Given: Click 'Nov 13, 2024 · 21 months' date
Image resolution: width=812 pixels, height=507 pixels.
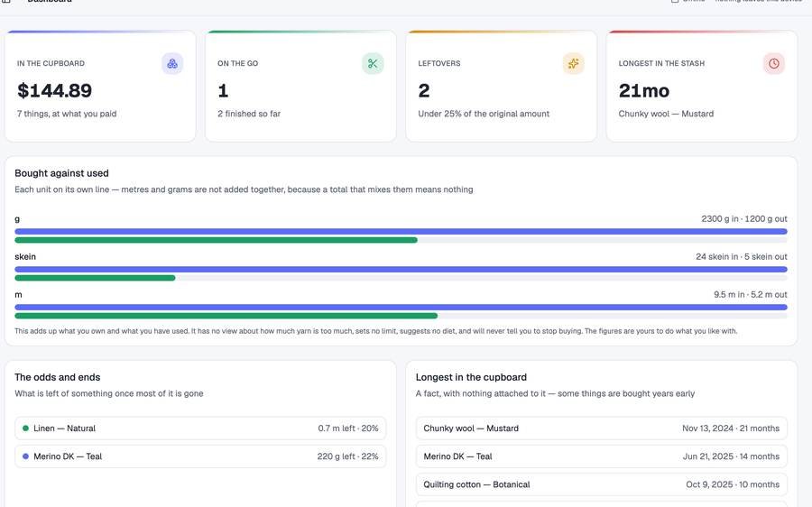Looking at the screenshot, I should [x=731, y=429].
